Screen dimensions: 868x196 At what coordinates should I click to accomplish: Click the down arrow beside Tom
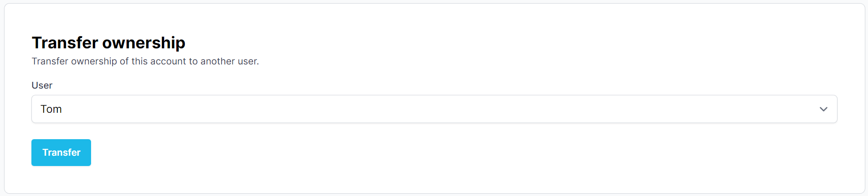coord(823,109)
